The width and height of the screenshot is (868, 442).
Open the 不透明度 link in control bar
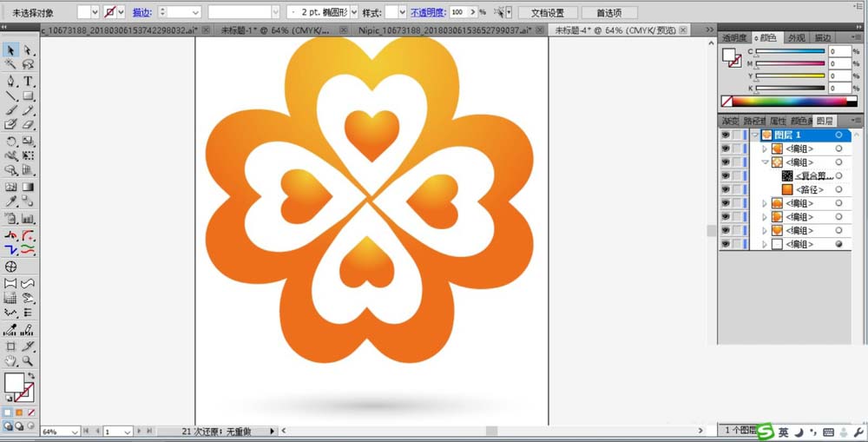point(428,12)
